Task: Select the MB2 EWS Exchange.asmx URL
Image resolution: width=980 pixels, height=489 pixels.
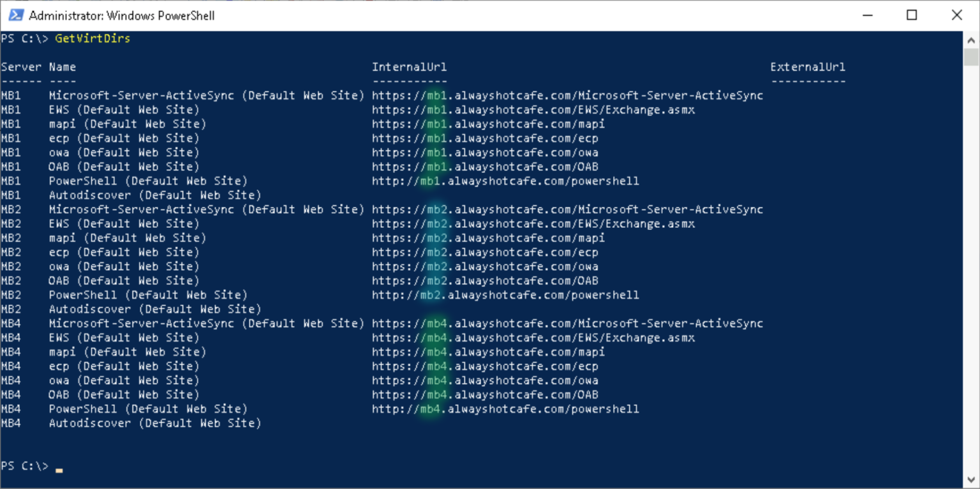Action: coord(533,223)
